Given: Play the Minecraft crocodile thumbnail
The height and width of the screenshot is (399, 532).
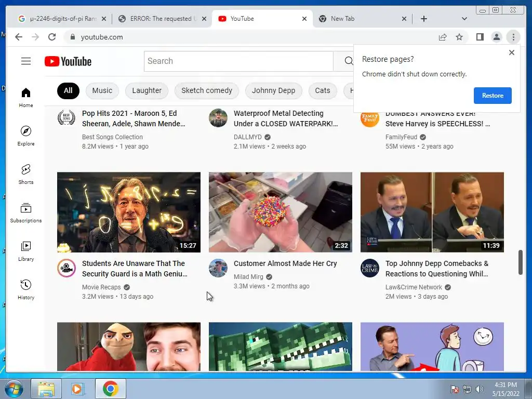Looking at the screenshot, I should pyautogui.click(x=280, y=347).
